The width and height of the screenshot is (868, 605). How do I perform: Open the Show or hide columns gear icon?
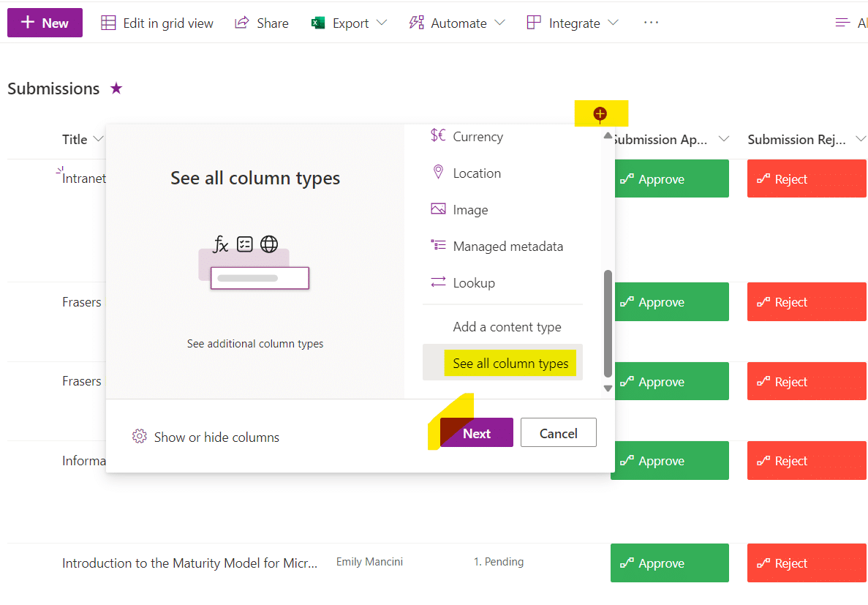140,437
